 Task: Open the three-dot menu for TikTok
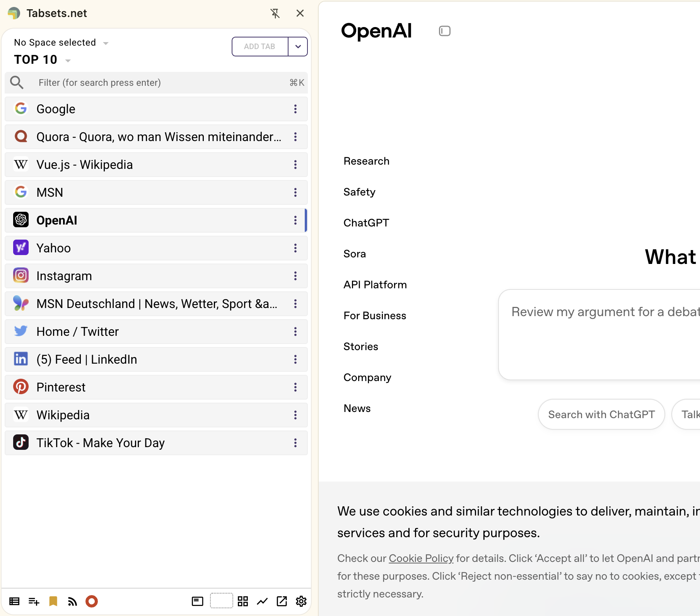(295, 443)
